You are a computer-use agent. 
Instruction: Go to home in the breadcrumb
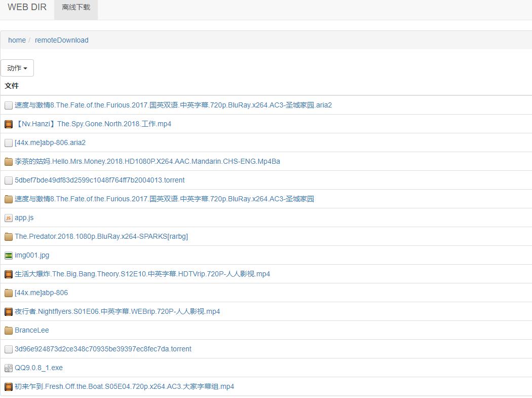click(17, 40)
